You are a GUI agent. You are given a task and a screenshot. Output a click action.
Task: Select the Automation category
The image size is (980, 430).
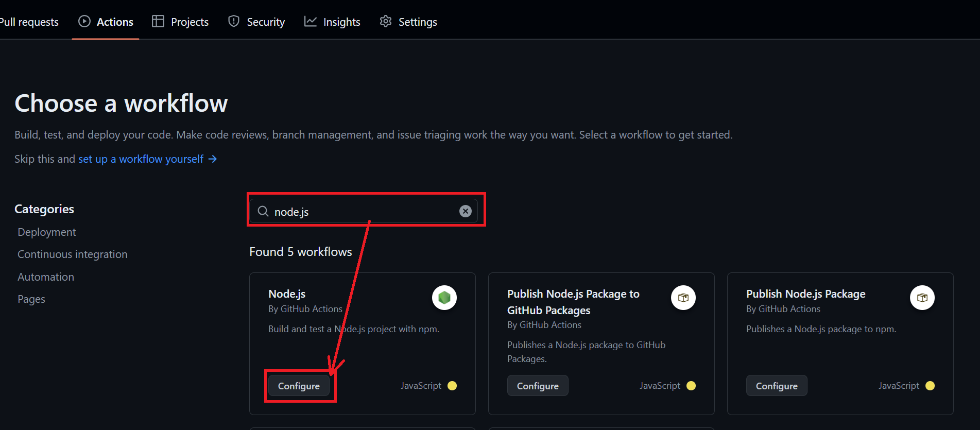46,277
